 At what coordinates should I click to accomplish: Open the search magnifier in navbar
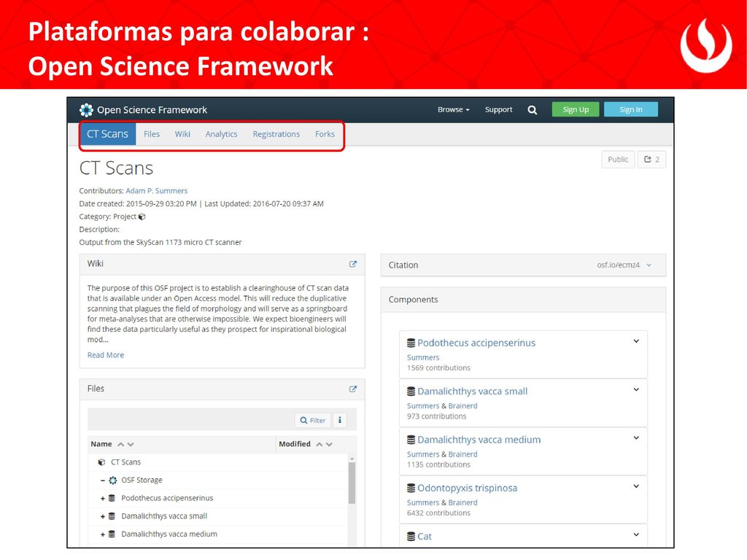pyautogui.click(x=532, y=110)
